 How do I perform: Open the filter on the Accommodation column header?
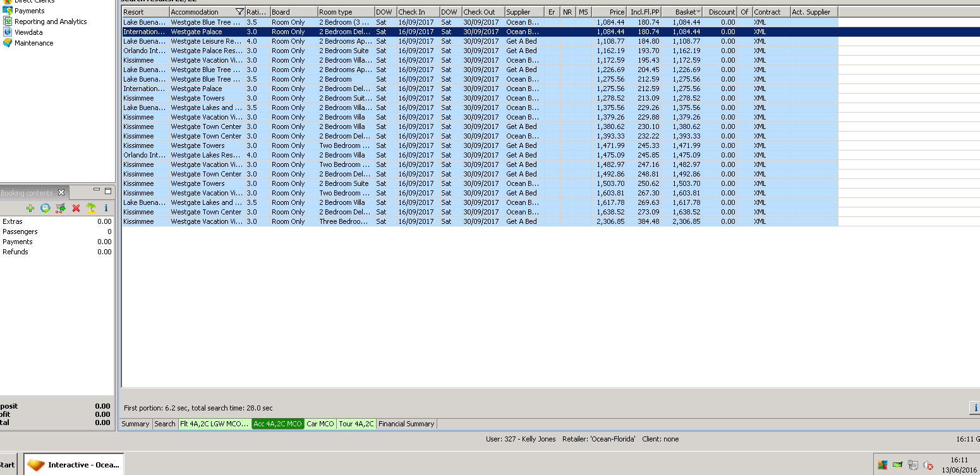239,12
